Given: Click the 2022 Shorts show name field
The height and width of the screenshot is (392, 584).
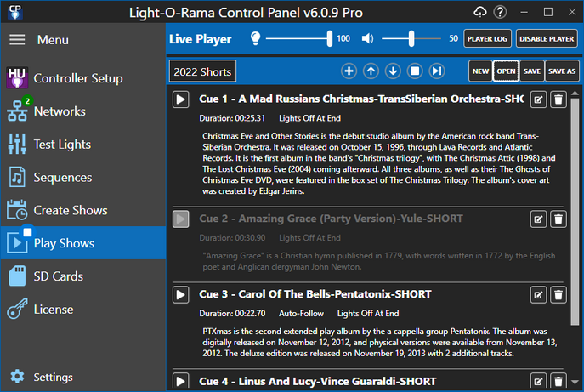Looking at the screenshot, I should click(x=202, y=71).
